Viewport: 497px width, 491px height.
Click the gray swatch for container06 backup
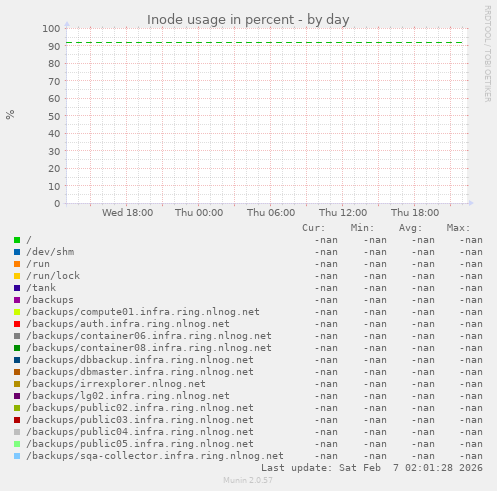pos(17,336)
